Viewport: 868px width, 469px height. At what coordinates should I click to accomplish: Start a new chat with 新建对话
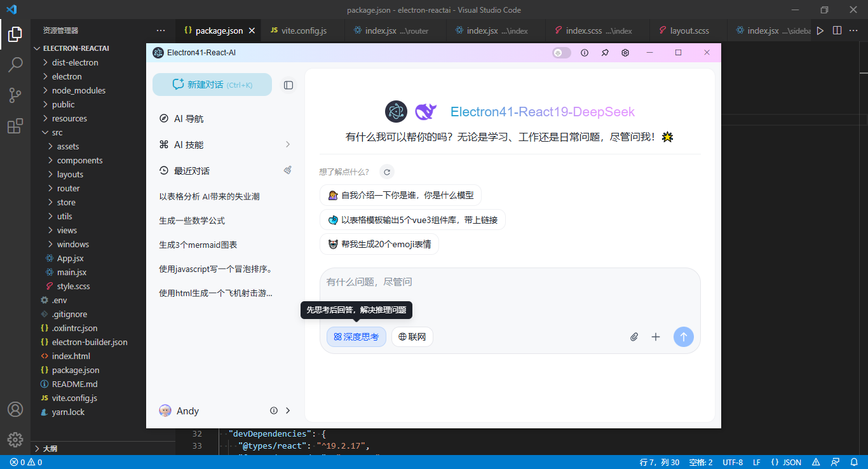click(x=212, y=85)
